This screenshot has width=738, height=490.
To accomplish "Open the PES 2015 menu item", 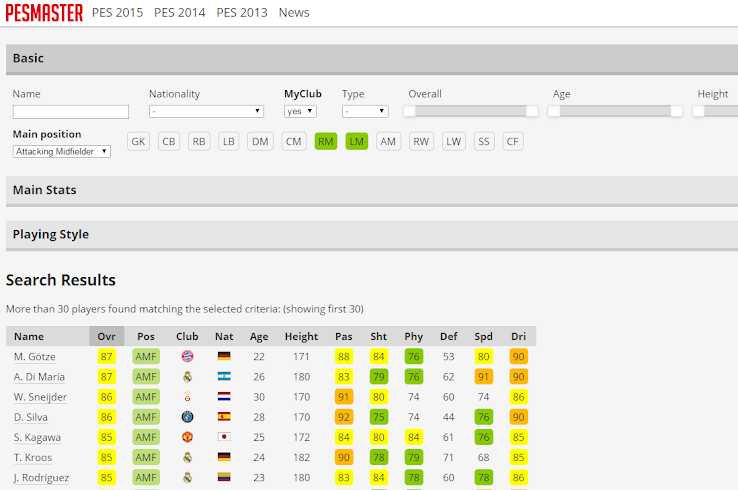I will coord(118,13).
